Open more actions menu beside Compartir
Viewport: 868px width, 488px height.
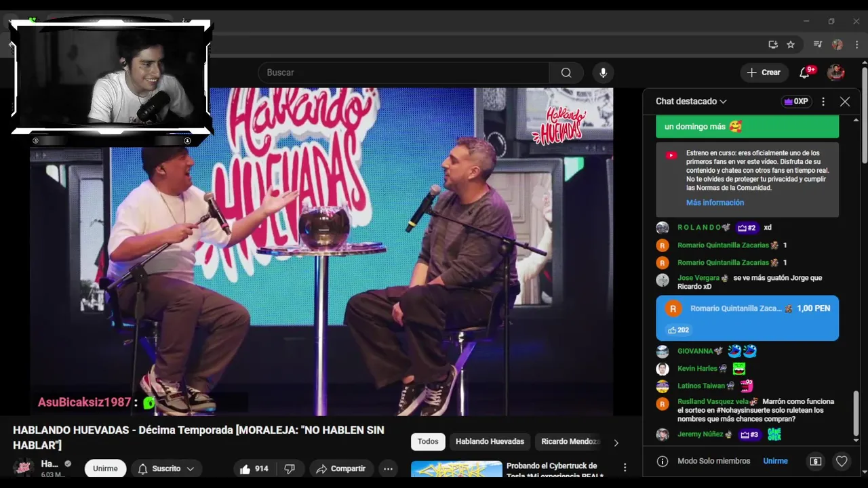pos(388,469)
